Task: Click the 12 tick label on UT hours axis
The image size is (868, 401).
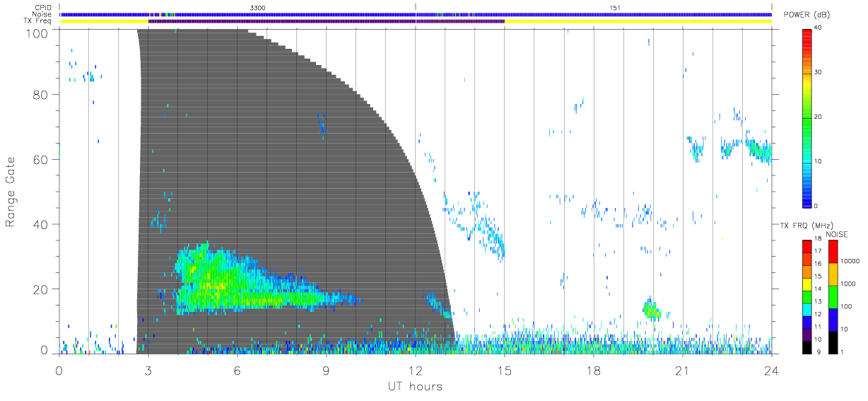Action: tap(416, 370)
